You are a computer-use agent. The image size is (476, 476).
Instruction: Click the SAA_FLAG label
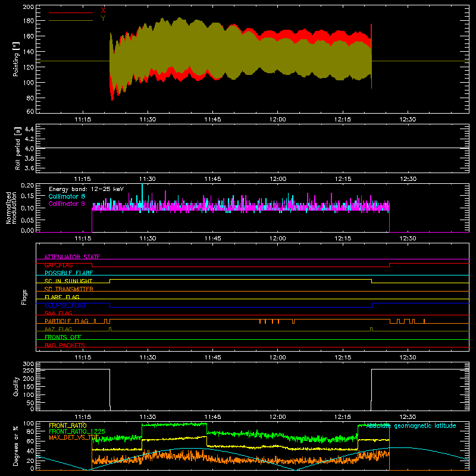click(58, 313)
